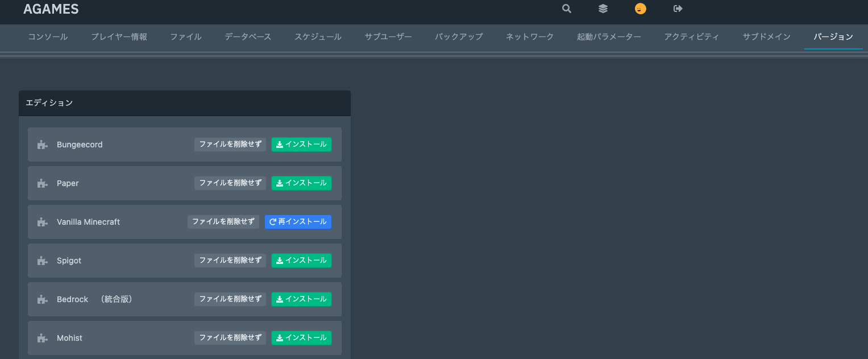Toggle ファイルを削除せず for Mohist
This screenshot has width=868, height=359.
coord(230,337)
